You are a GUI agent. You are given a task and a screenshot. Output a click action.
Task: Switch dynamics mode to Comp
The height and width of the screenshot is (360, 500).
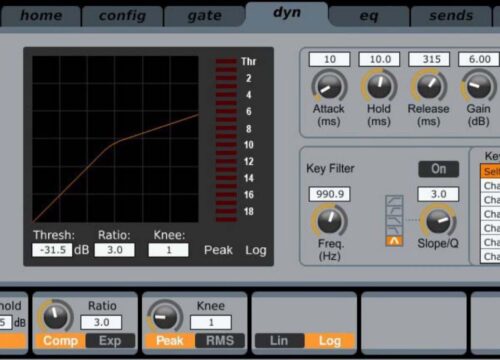pos(60,341)
